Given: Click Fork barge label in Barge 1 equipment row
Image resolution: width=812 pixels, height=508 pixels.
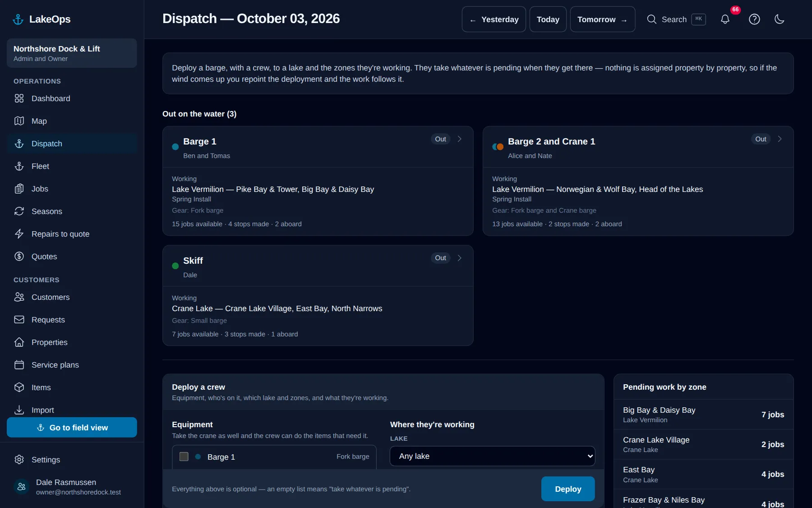Looking at the screenshot, I should point(353,457).
